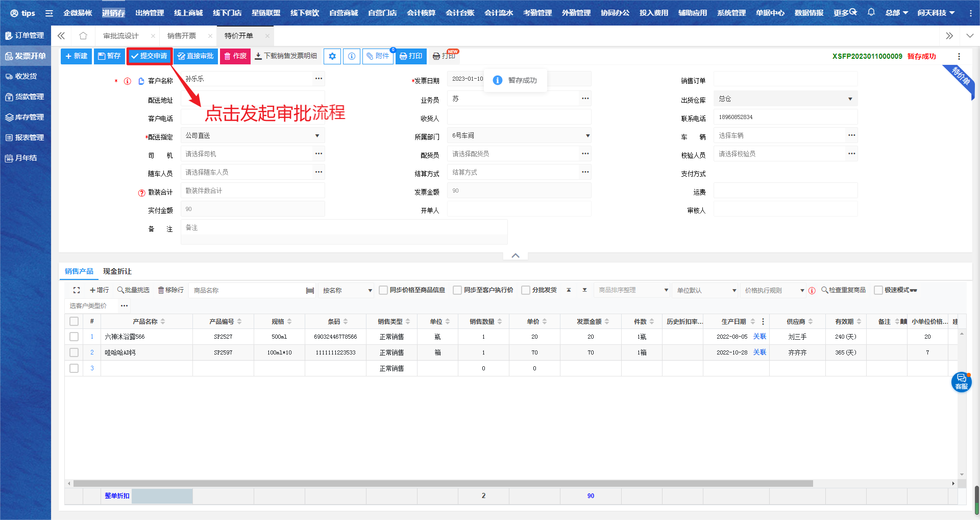980x520 pixels.
Task: Click the settings gear icon in toolbar
Action: (332, 56)
